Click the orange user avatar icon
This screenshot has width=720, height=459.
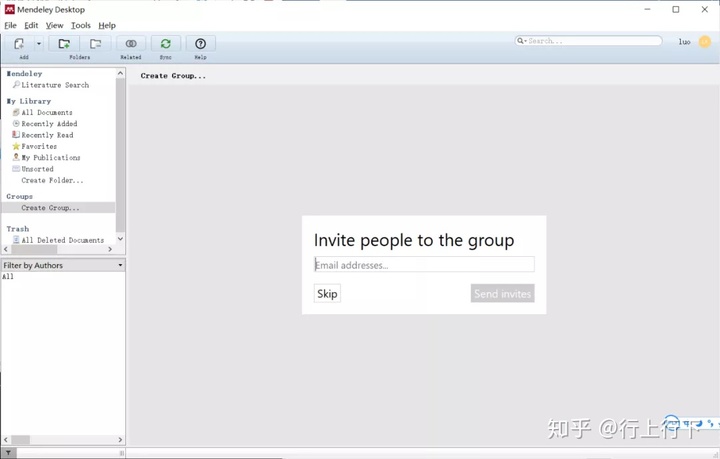(x=704, y=42)
